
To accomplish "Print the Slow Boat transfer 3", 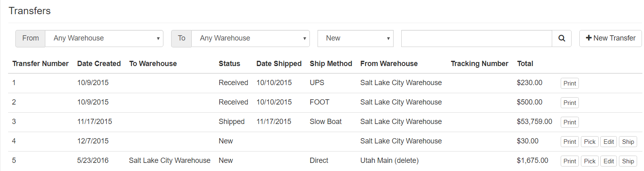I will click(570, 122).
